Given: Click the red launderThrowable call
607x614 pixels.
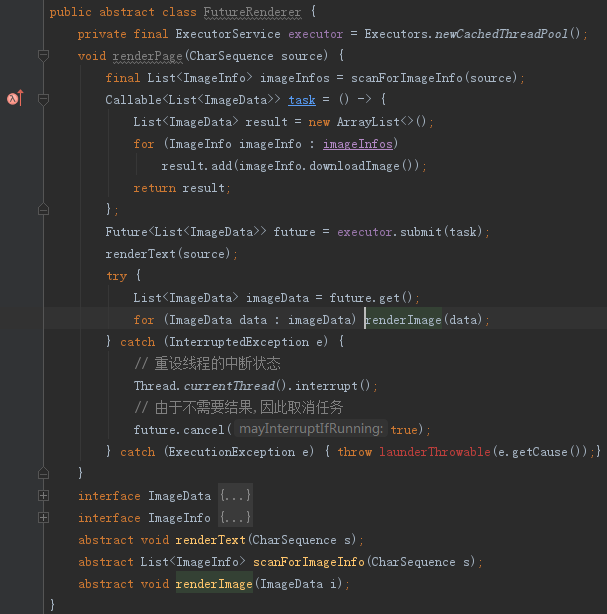Looking at the screenshot, I should 435,452.
